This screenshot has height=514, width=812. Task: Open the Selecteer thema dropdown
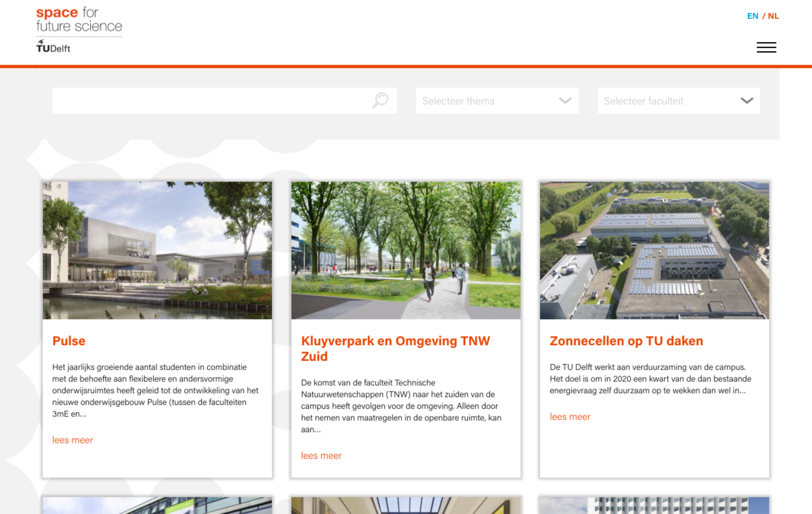point(497,101)
